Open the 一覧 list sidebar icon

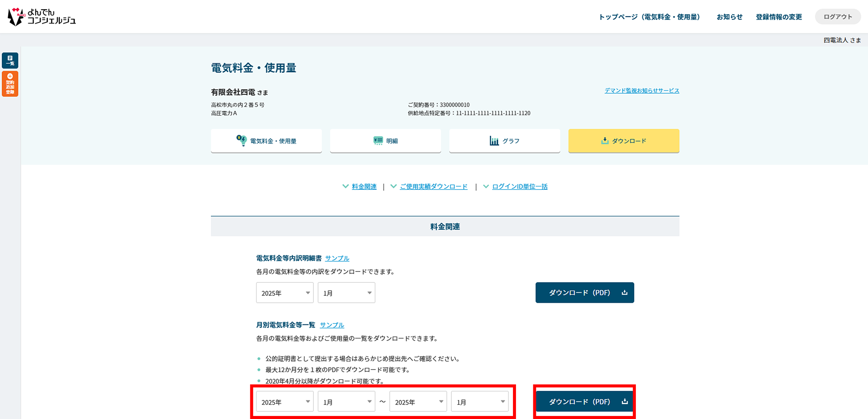[10, 60]
